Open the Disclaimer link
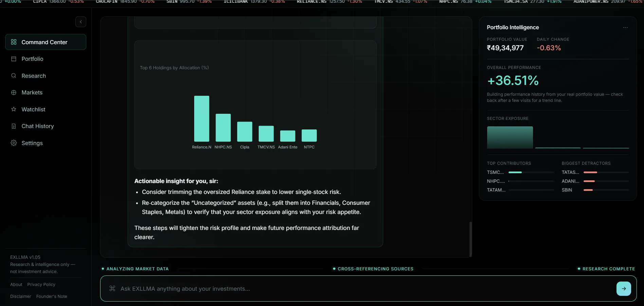644x306 pixels. [x=20, y=296]
